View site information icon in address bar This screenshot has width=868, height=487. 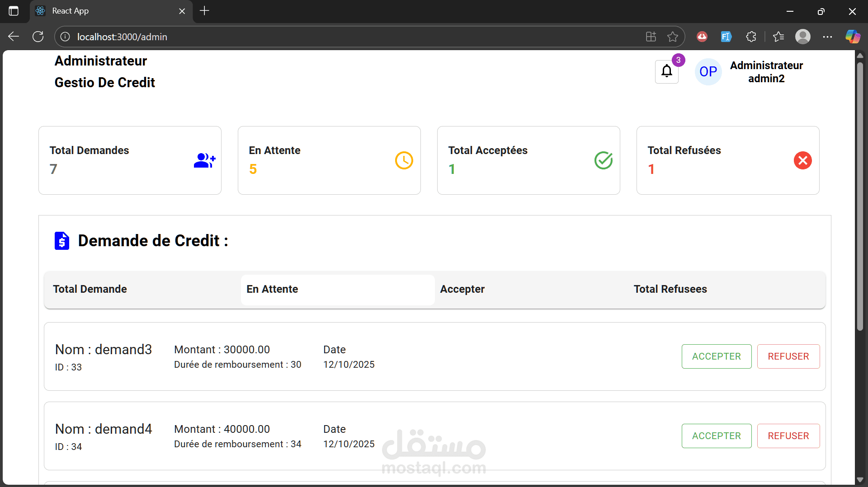[x=65, y=37]
